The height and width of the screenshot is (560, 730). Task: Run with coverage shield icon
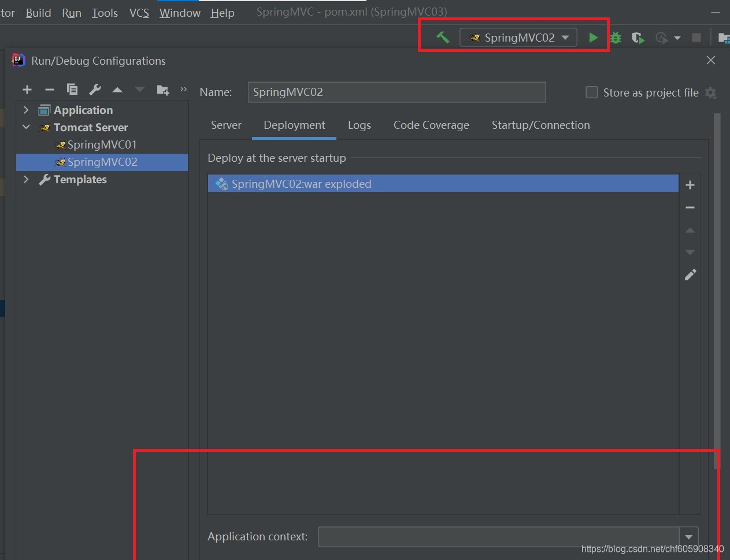(638, 38)
